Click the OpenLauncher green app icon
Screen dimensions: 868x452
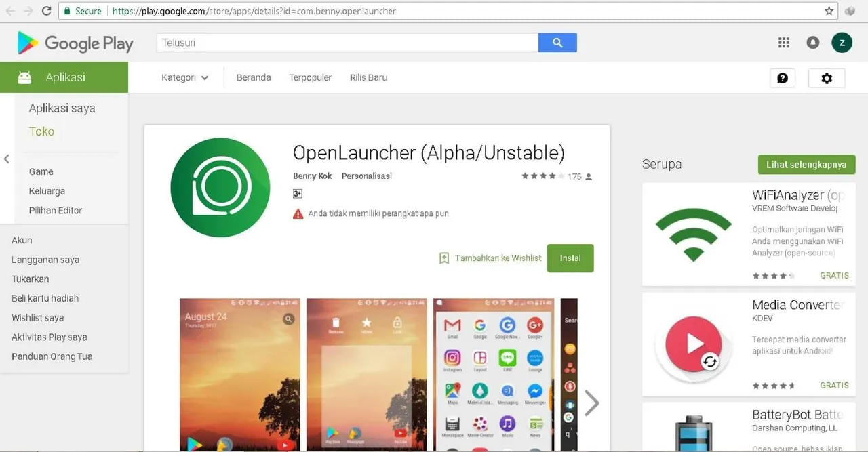[220, 187]
